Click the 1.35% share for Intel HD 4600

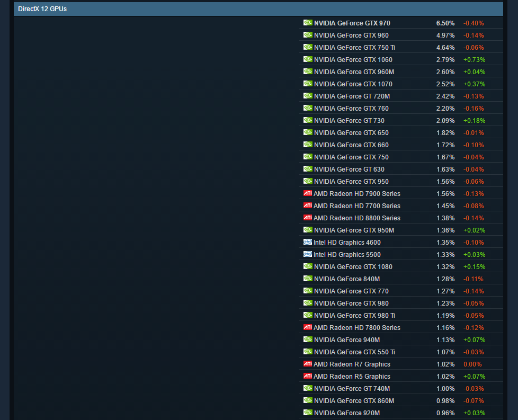(x=445, y=242)
